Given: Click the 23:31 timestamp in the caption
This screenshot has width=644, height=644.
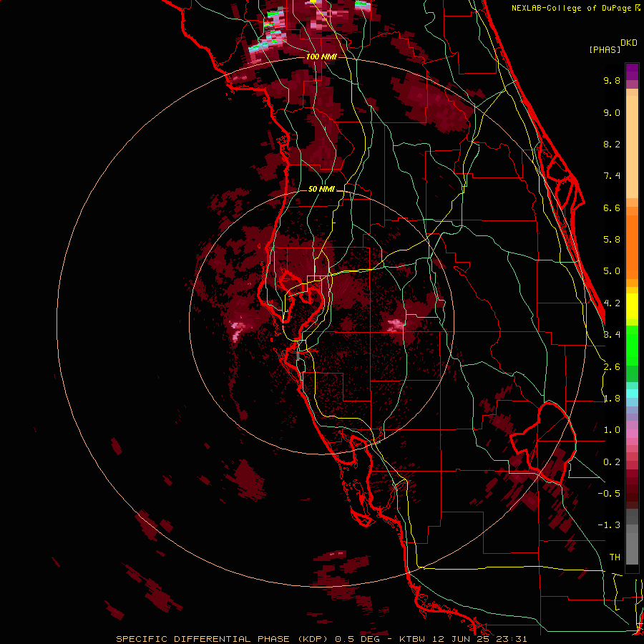Looking at the screenshot, I should 513,639.
